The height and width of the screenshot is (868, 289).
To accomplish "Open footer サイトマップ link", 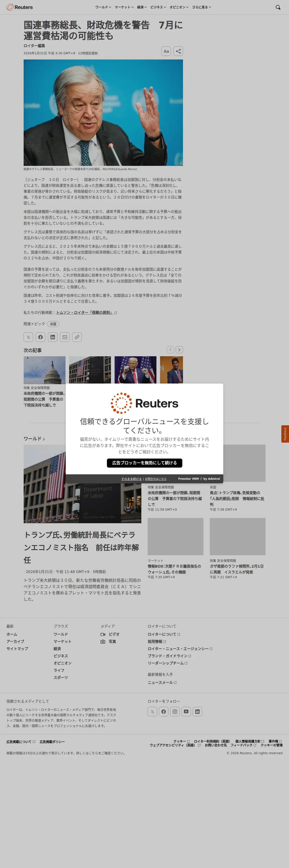I will pyautogui.click(x=17, y=649).
